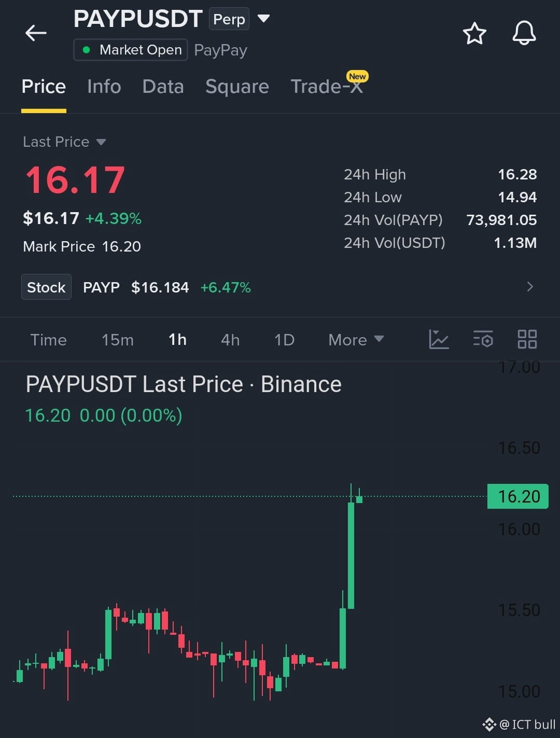Switch to the Square tab
The height and width of the screenshot is (738, 560).
click(237, 87)
